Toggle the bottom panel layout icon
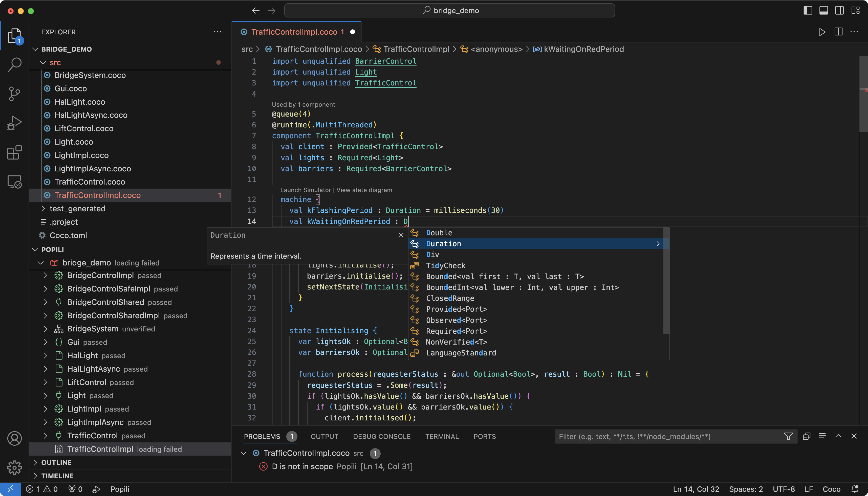Image resolution: width=868 pixels, height=496 pixels. [x=824, y=11]
